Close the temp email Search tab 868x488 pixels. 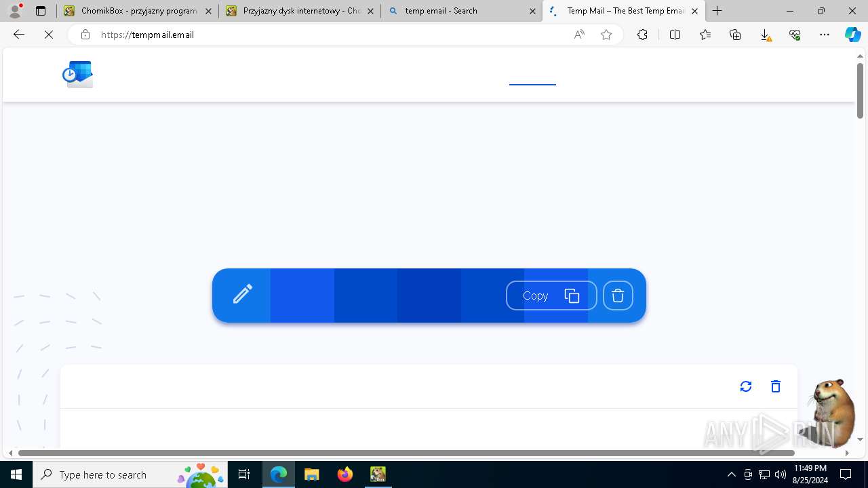[532, 11]
